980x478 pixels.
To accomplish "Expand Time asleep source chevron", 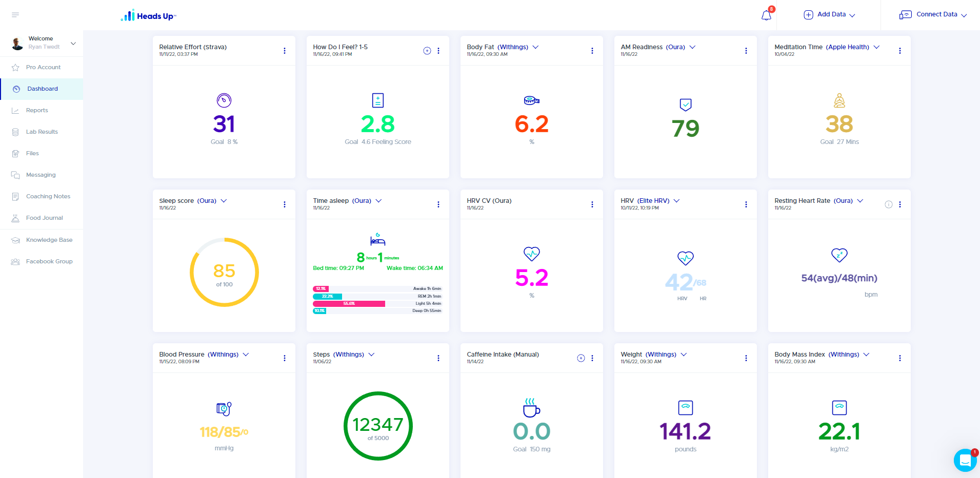I will (x=378, y=201).
